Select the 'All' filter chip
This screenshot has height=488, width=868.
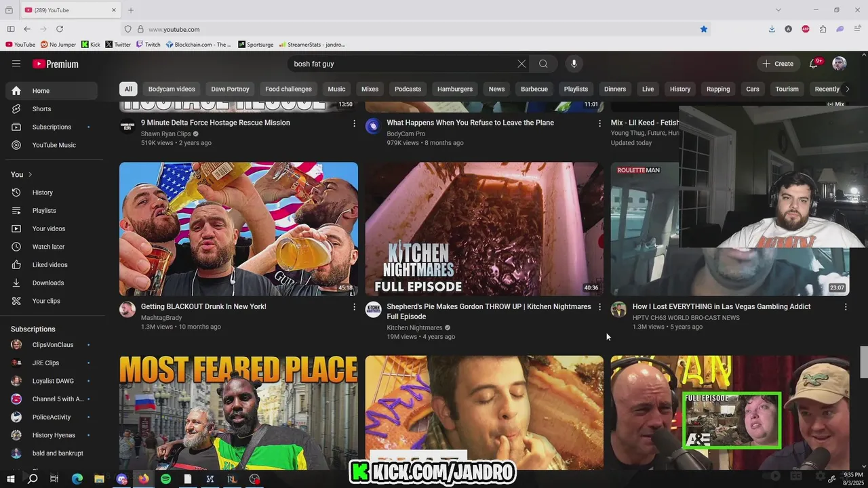(x=128, y=89)
